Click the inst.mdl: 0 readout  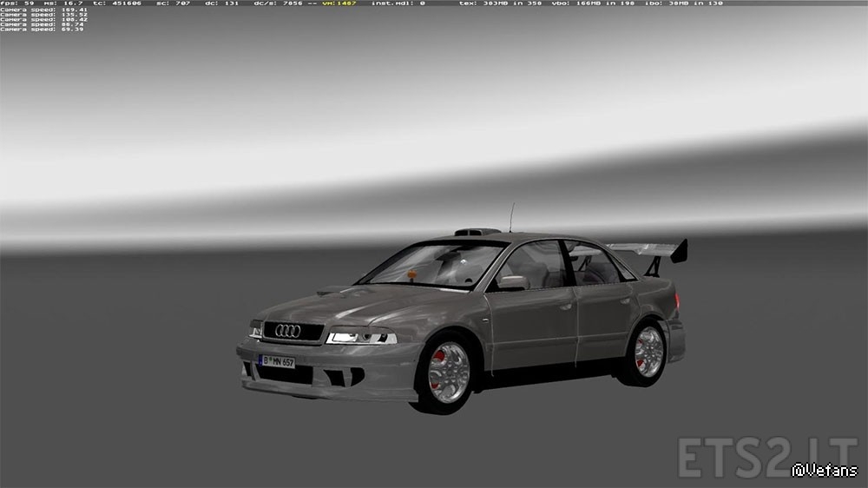click(x=398, y=3)
